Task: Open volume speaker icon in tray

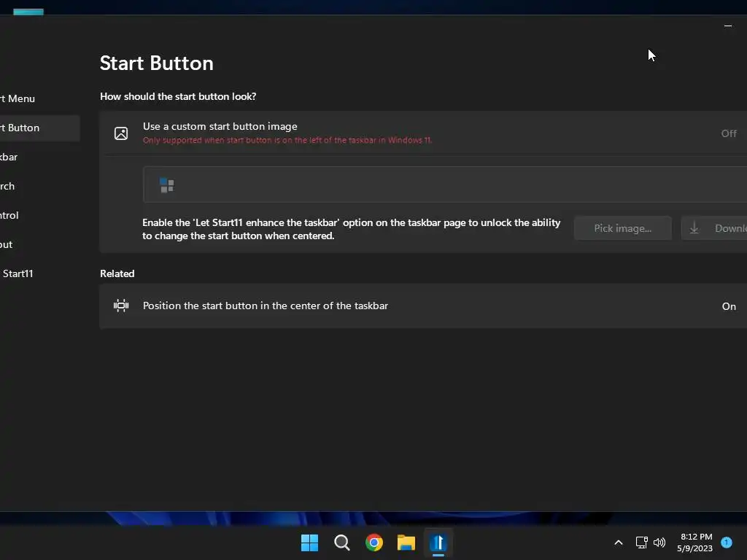Action: 659,542
